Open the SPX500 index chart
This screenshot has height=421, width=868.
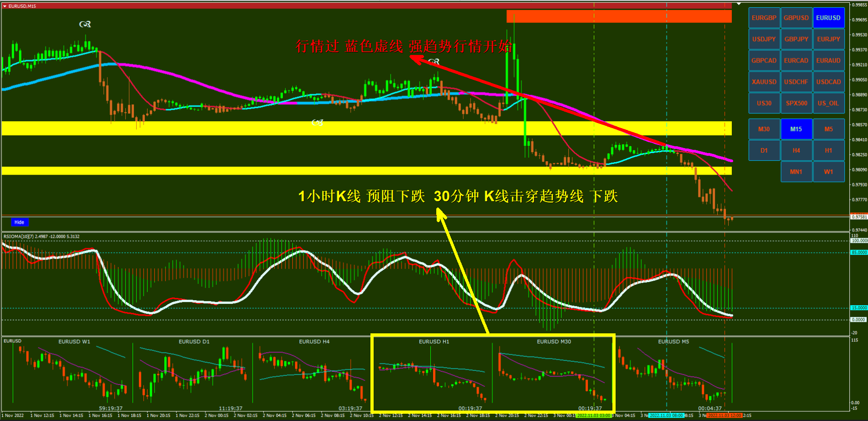coord(796,103)
